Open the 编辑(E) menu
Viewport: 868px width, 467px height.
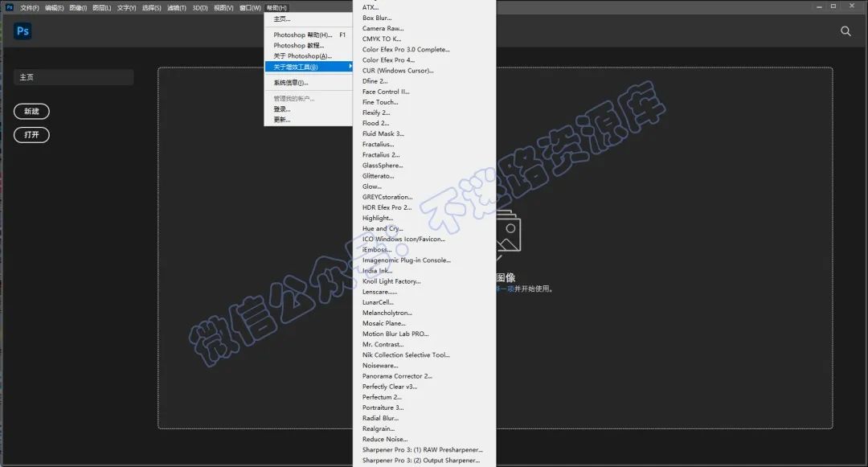(x=55, y=8)
